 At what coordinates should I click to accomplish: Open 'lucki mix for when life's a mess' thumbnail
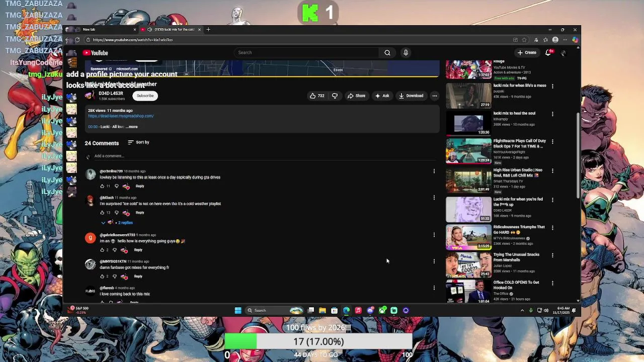point(468,96)
